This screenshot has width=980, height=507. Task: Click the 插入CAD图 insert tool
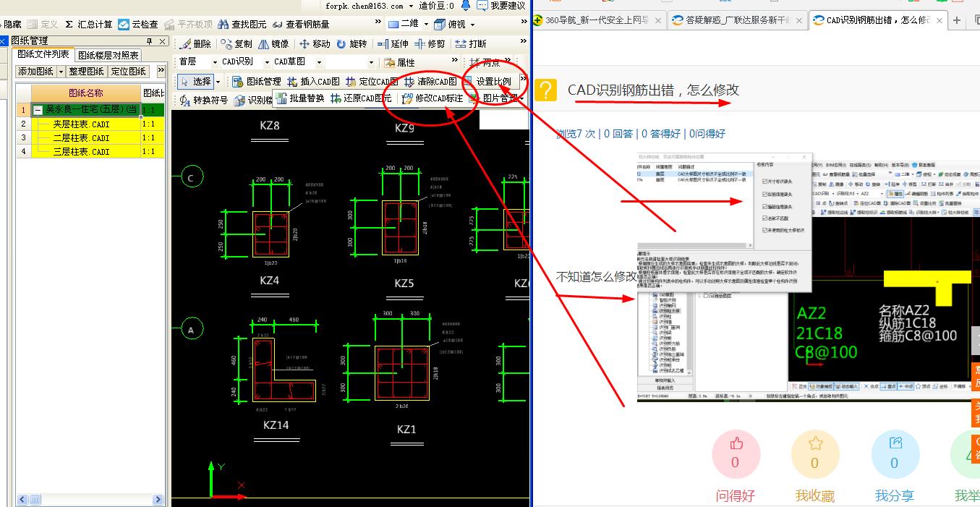point(313,82)
